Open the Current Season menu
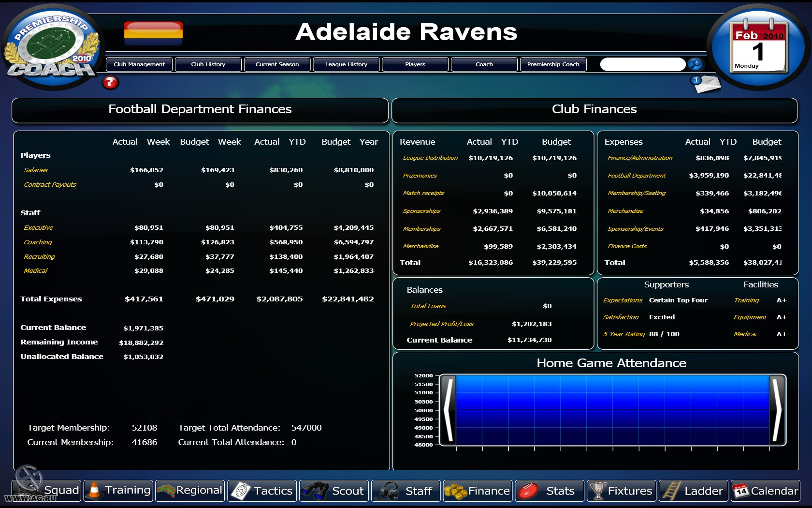 tap(277, 64)
